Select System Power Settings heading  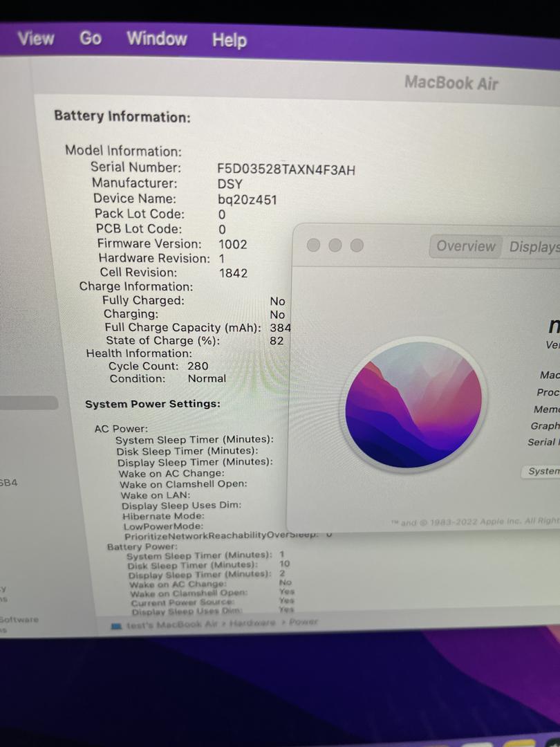(x=152, y=404)
